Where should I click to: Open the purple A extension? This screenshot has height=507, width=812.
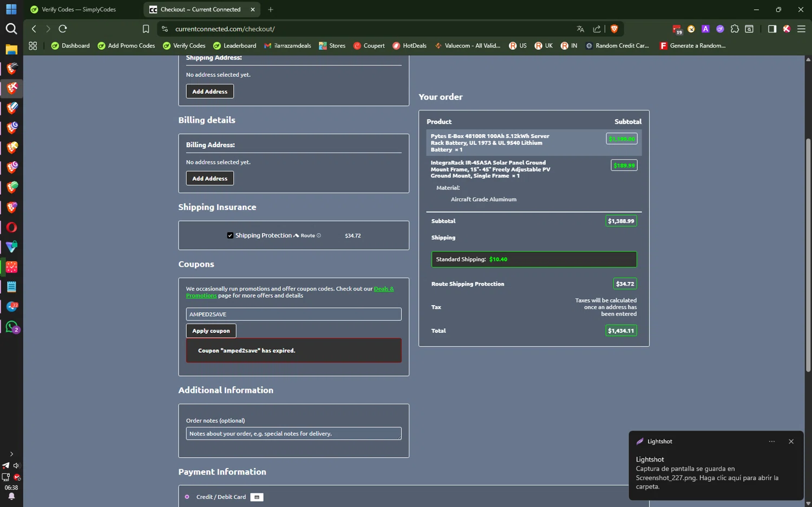point(705,29)
